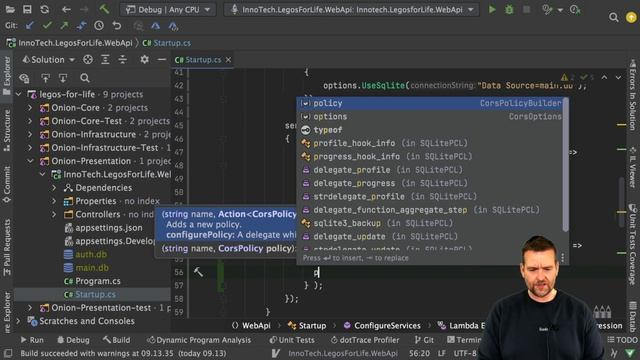Viewport: 640px width, 360px height.
Task: Click the locate in solution target icon
Action: (x=88, y=60)
